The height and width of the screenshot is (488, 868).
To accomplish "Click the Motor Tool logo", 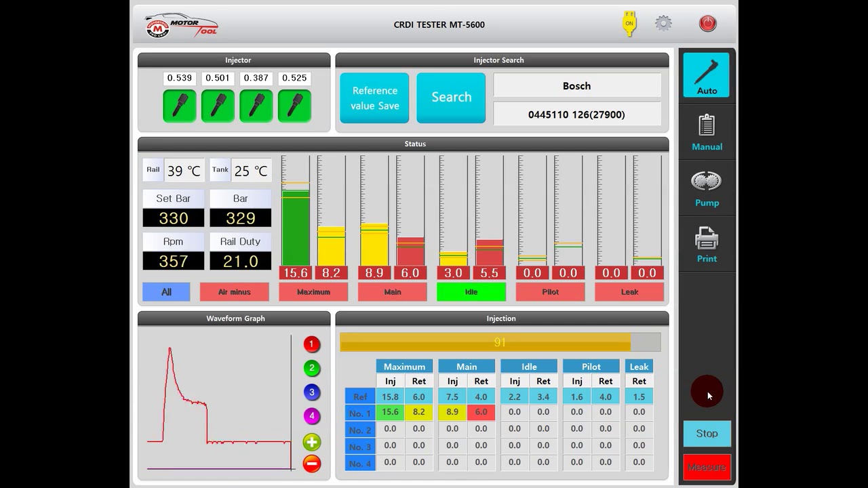I will 182,25.
